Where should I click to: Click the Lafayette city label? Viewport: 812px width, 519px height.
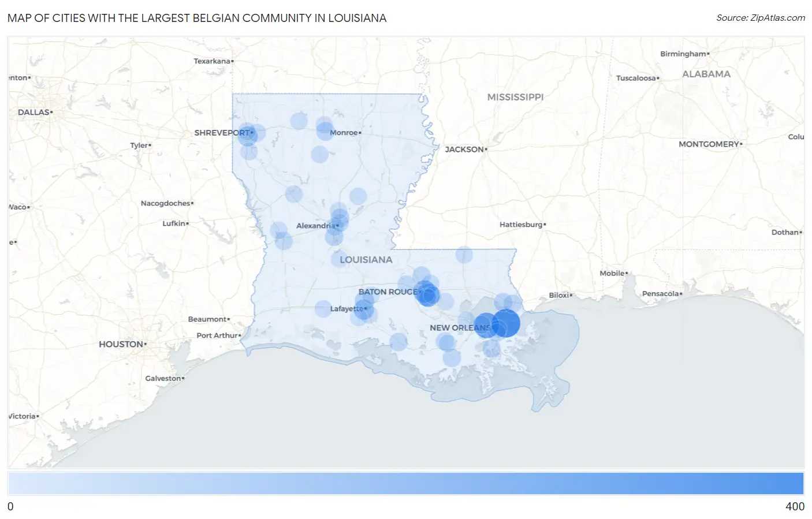347,309
